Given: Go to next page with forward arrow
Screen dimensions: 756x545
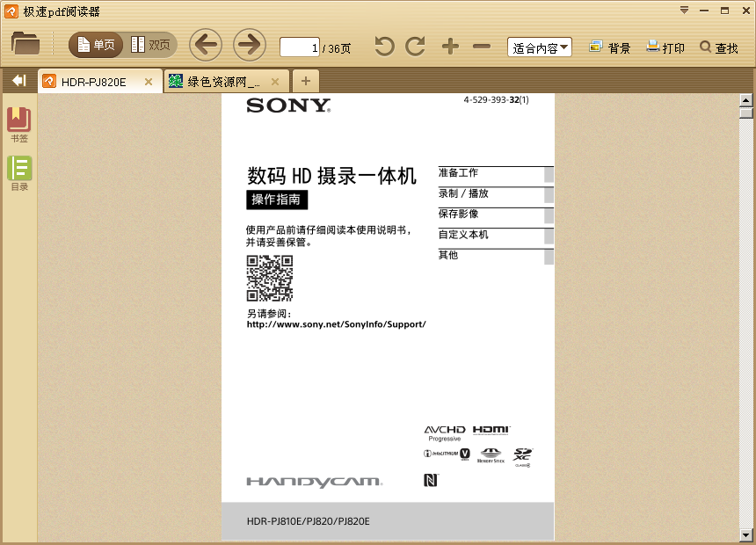Looking at the screenshot, I should coord(251,45).
